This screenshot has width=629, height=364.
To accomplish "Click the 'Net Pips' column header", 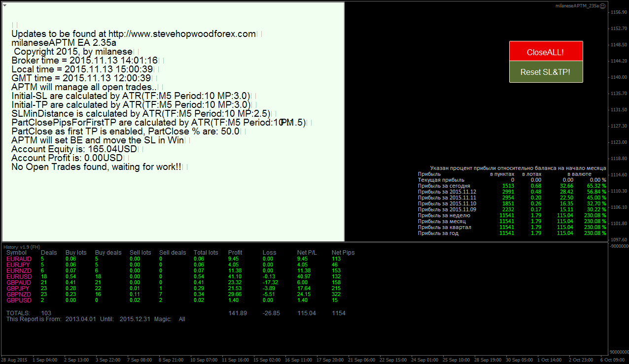I will [x=343, y=253].
